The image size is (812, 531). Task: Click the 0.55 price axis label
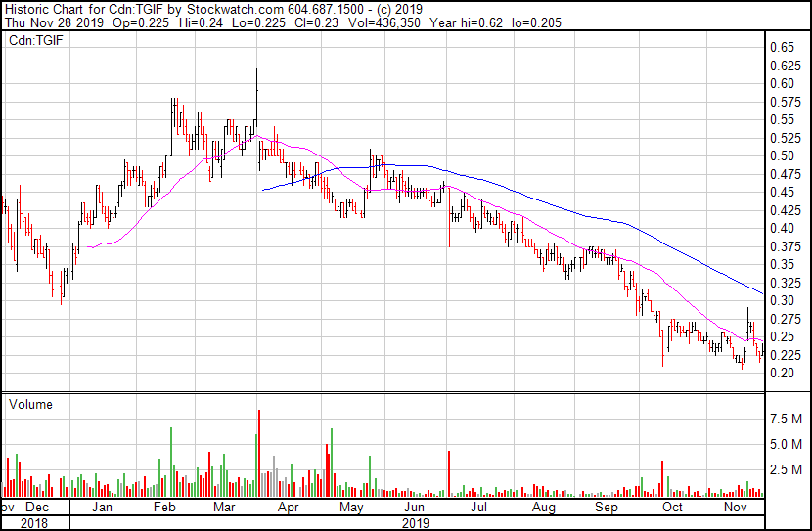click(x=782, y=119)
